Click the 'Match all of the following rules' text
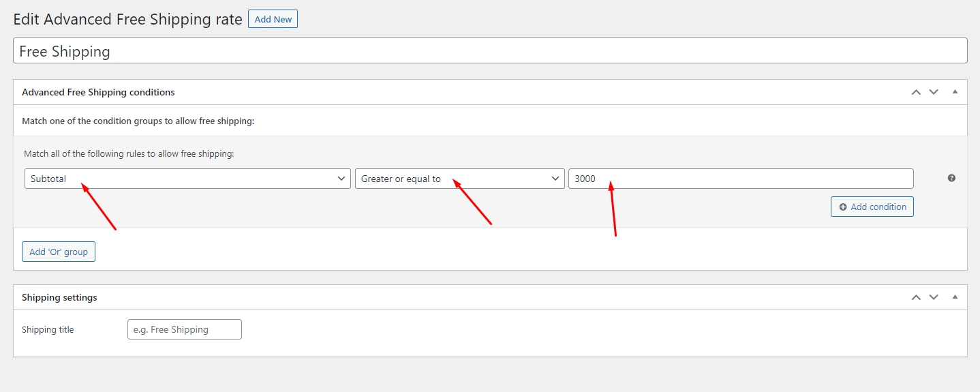The width and height of the screenshot is (980, 392). 129,154
